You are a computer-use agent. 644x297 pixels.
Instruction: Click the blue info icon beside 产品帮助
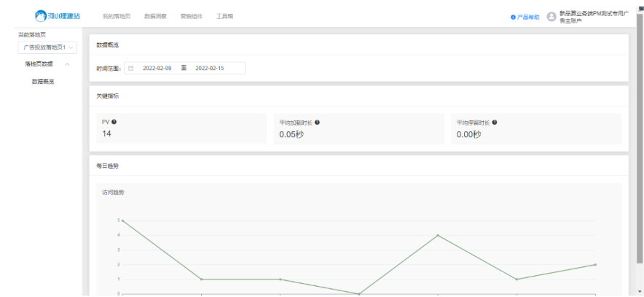(x=513, y=16)
